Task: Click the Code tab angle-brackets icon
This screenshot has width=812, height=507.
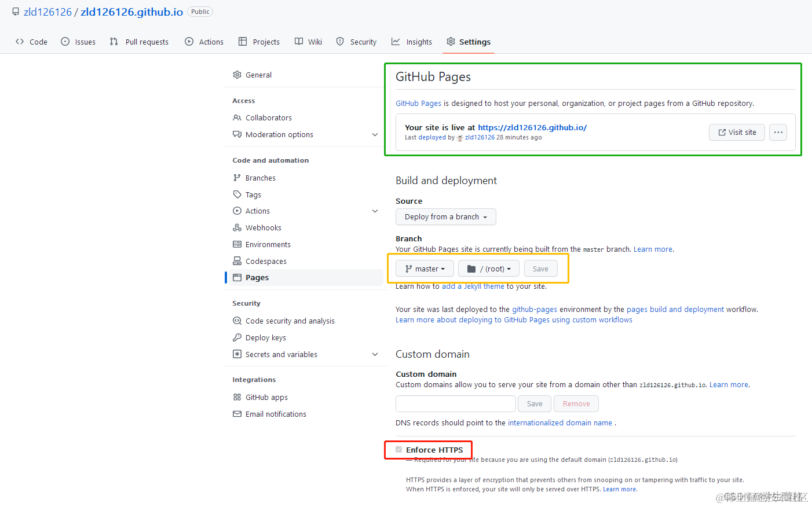Action: (x=20, y=42)
